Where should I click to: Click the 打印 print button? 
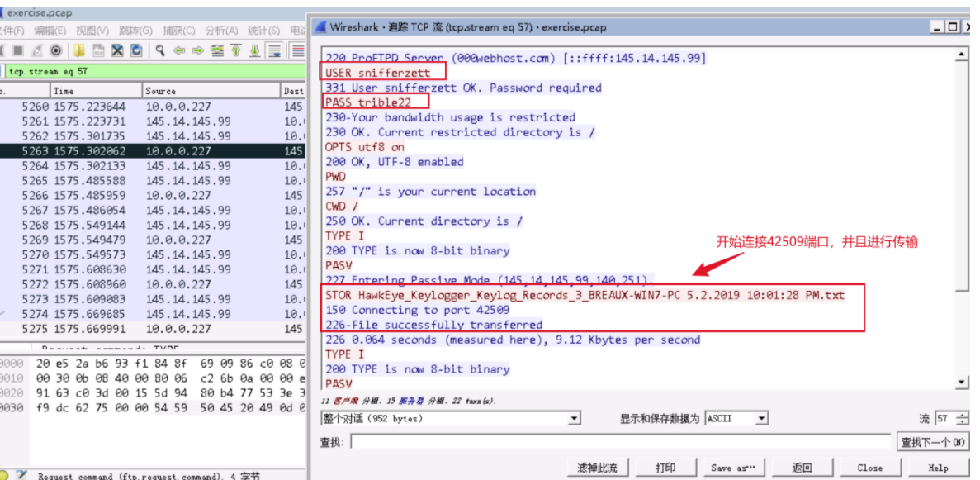point(665,468)
